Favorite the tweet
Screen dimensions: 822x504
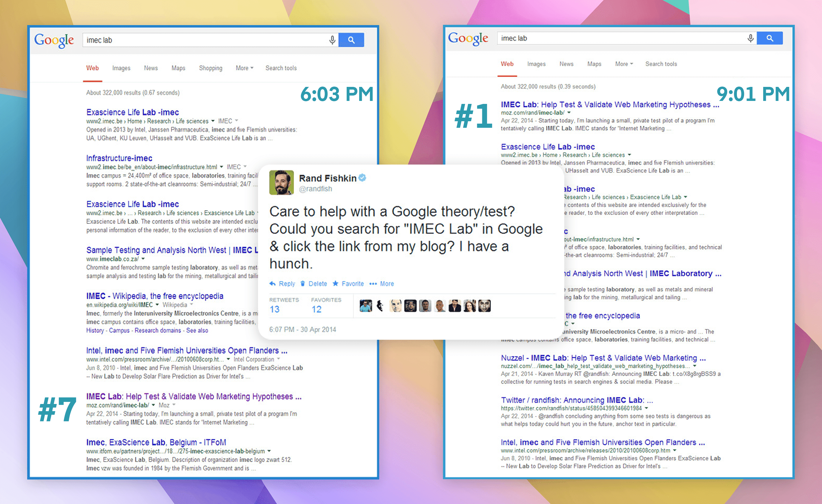pyautogui.click(x=348, y=284)
